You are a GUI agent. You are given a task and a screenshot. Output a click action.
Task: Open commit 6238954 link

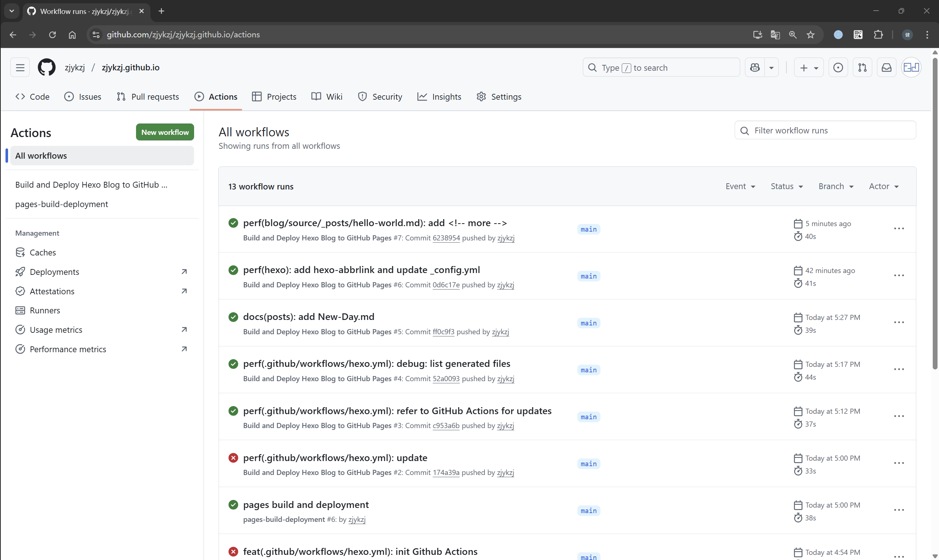pos(446,238)
